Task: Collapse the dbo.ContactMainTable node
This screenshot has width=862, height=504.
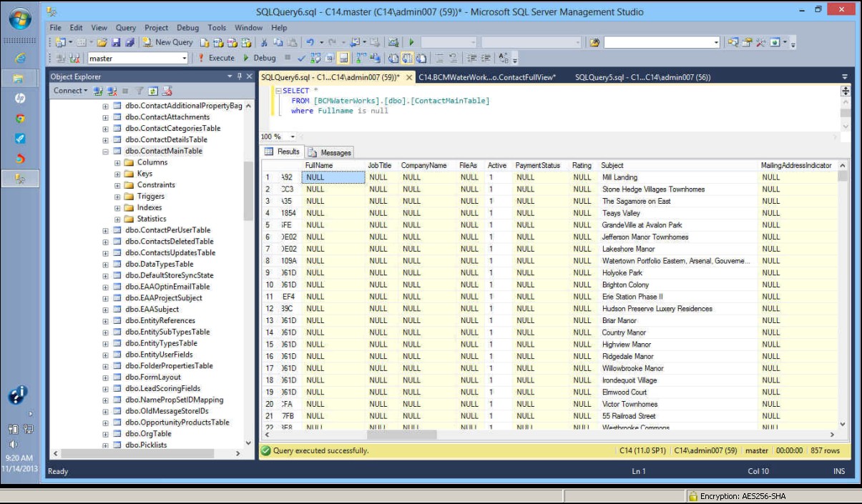Action: tap(106, 151)
